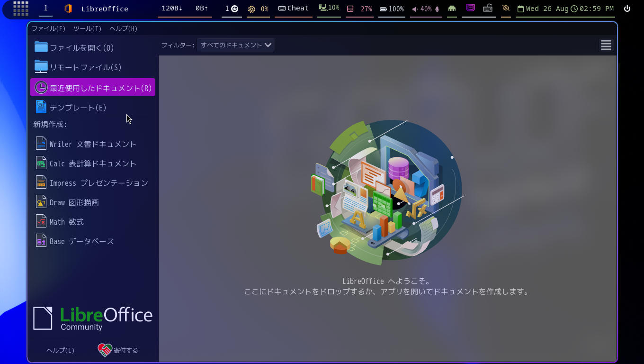Open the applications grid launcher
This screenshot has width=644, height=364.
point(21,9)
